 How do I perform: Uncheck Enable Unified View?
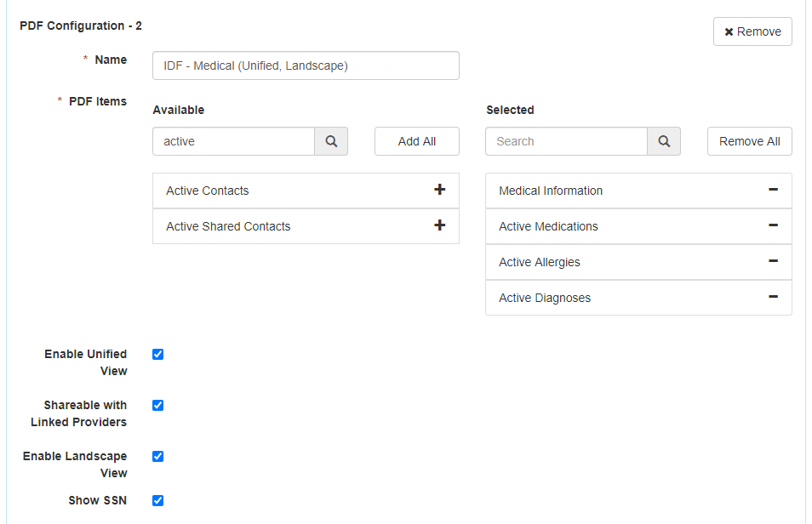(x=157, y=354)
